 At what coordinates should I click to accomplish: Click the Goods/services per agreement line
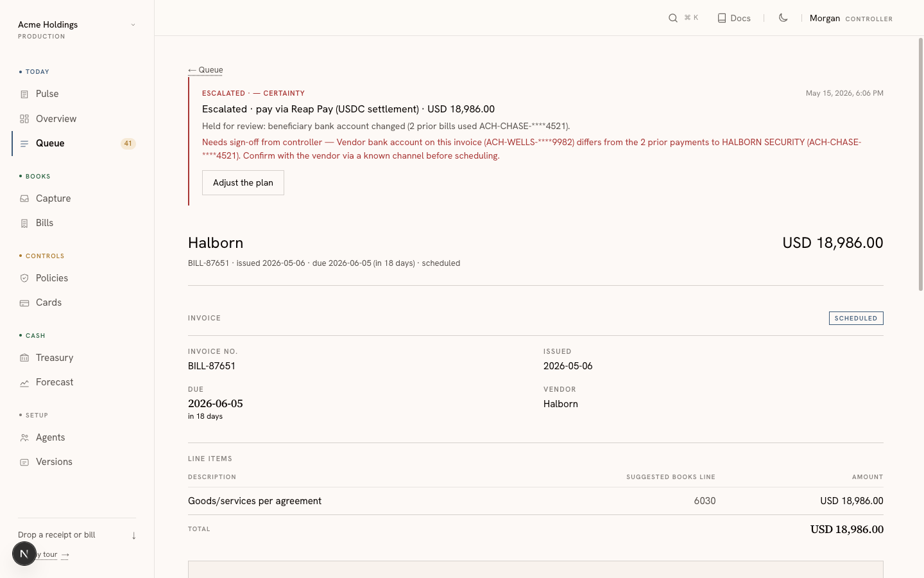255,501
